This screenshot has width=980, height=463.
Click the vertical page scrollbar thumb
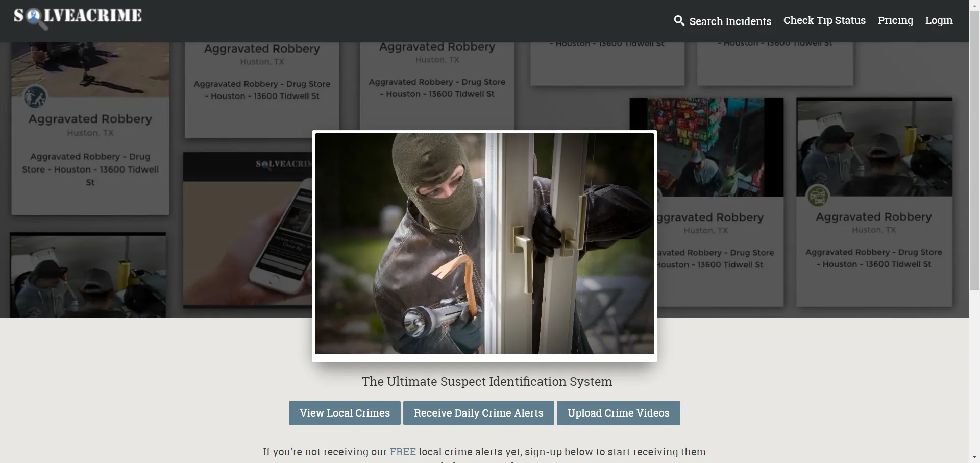point(974,148)
